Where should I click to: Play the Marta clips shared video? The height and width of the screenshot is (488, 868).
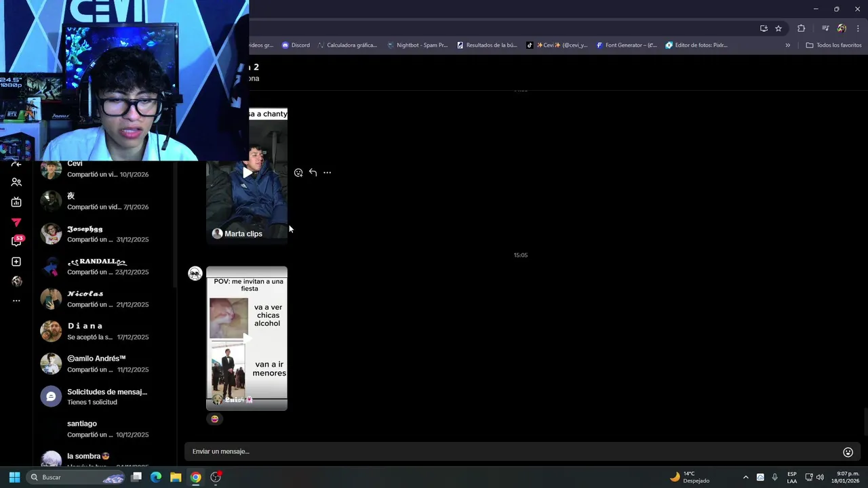247,173
